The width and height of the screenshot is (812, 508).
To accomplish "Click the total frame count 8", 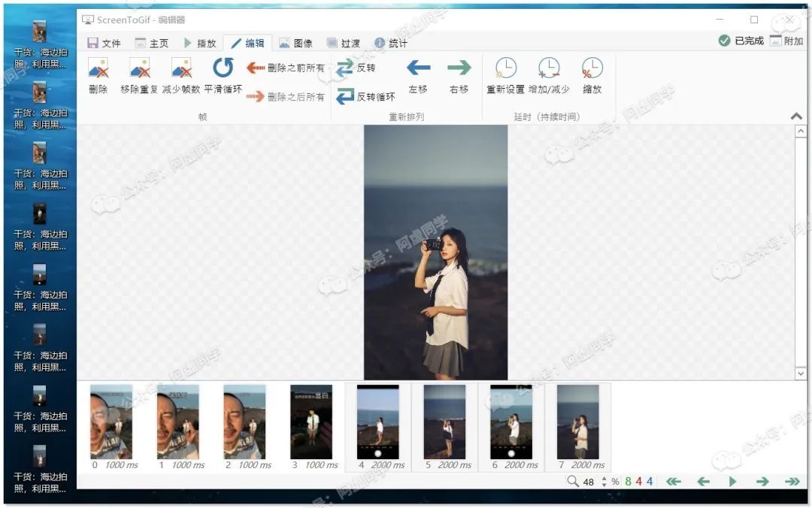I will pos(628,482).
